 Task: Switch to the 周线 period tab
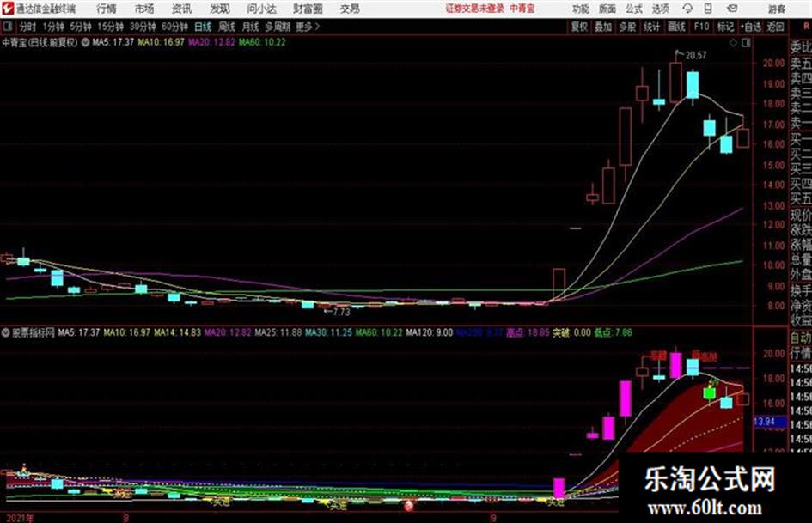pyautogui.click(x=227, y=27)
